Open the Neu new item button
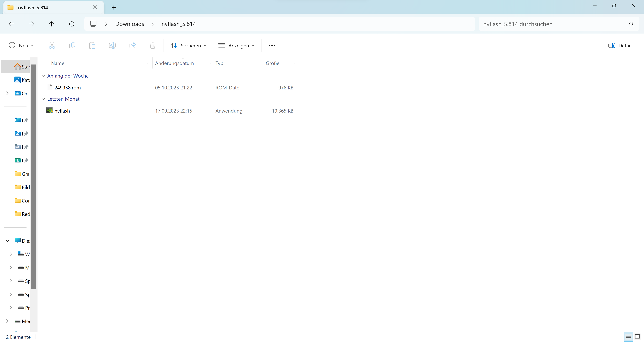644x342 pixels. click(21, 45)
